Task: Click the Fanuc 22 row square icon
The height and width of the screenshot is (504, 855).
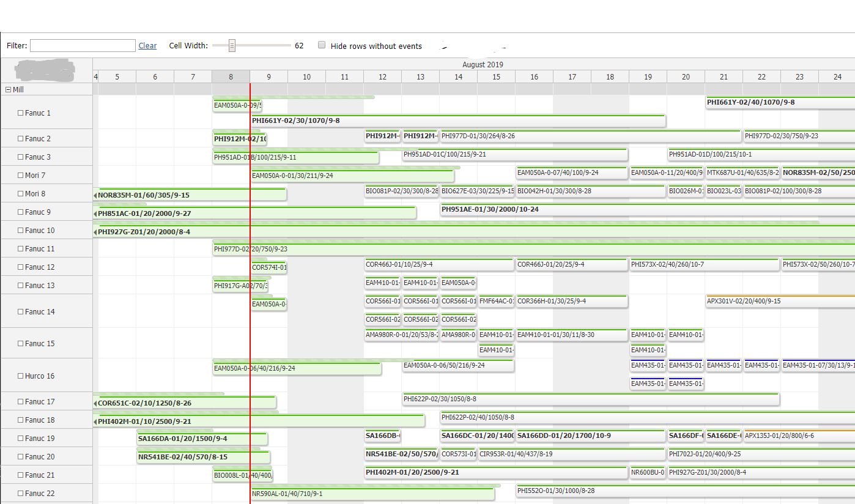Action: pyautogui.click(x=20, y=494)
